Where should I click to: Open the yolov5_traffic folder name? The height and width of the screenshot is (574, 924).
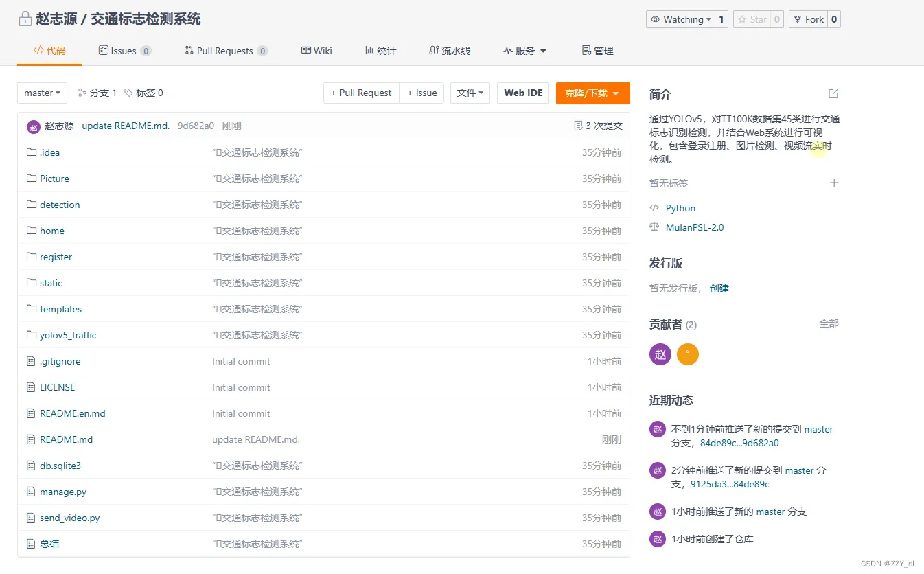click(x=68, y=335)
